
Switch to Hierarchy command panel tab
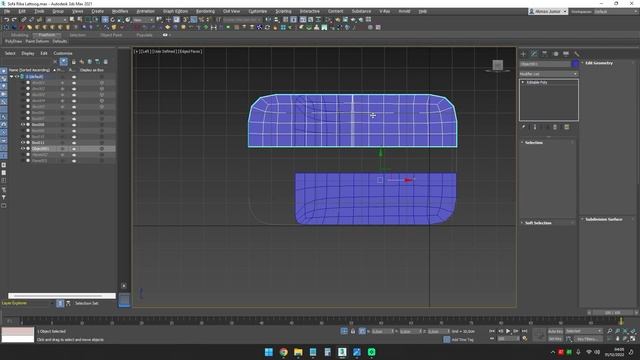pyautogui.click(x=544, y=53)
